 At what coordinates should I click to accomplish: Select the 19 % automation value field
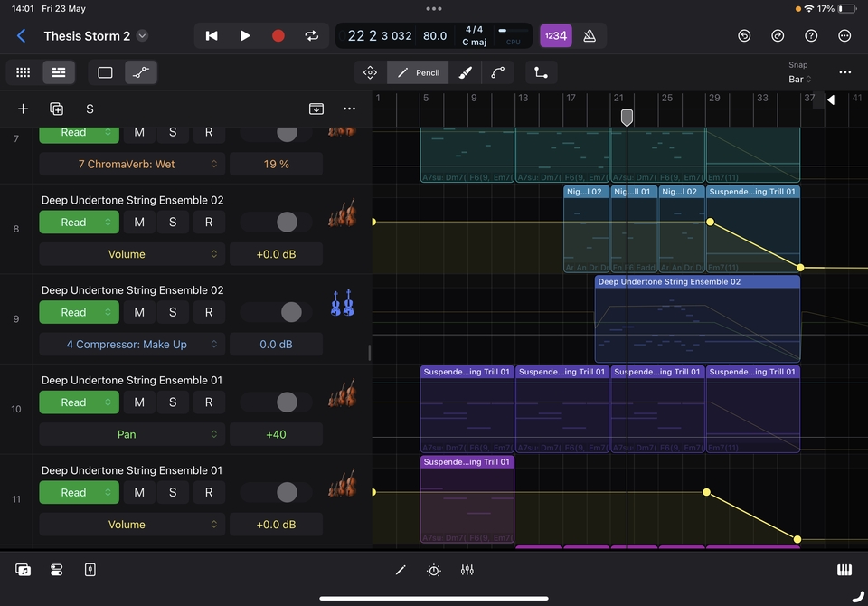277,164
